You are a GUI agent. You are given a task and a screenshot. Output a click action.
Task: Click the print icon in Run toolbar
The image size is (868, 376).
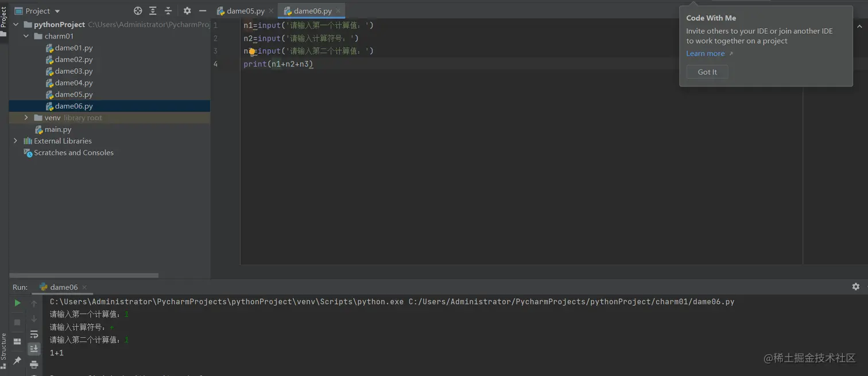pyautogui.click(x=34, y=365)
